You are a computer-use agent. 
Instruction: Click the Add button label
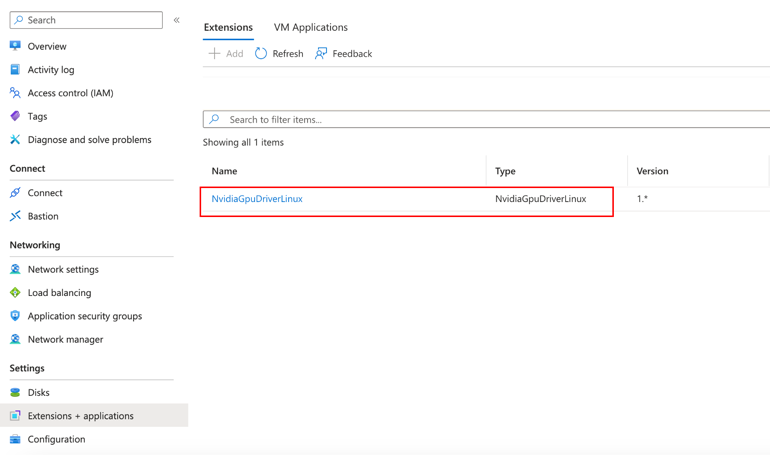click(235, 54)
